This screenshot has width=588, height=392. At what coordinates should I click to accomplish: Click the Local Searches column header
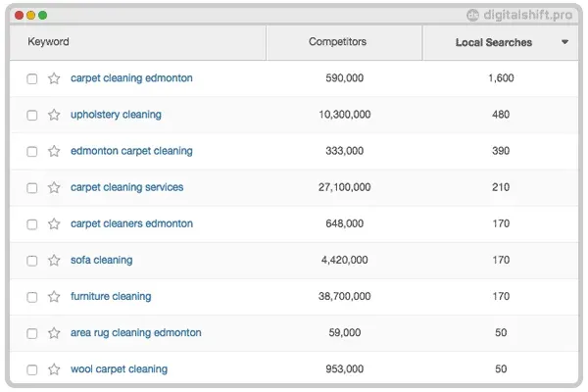pos(494,42)
